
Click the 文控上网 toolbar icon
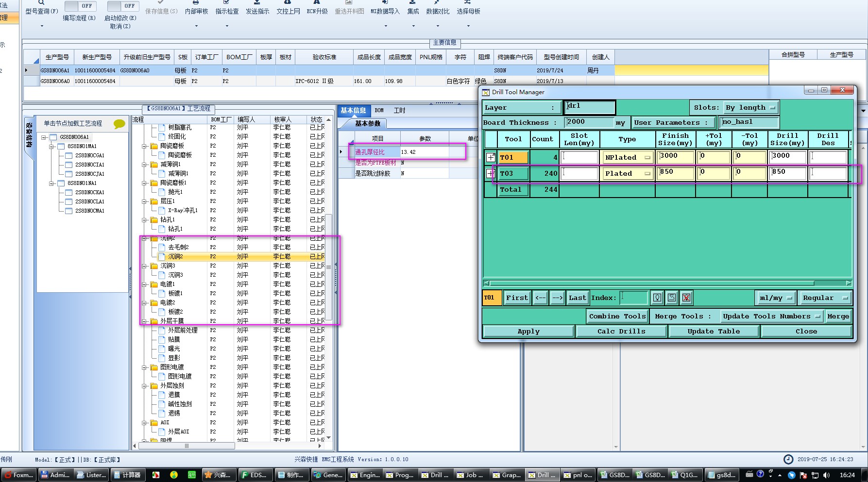[288, 2]
